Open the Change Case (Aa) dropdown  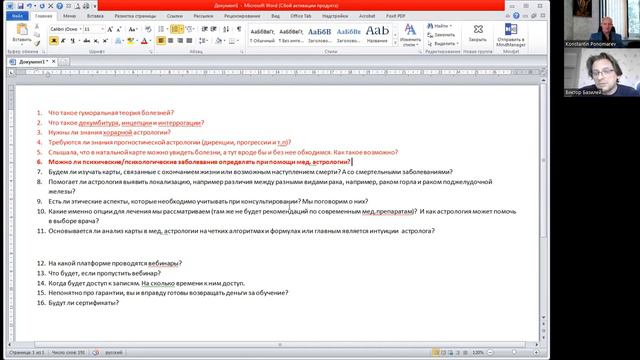click(x=132, y=29)
